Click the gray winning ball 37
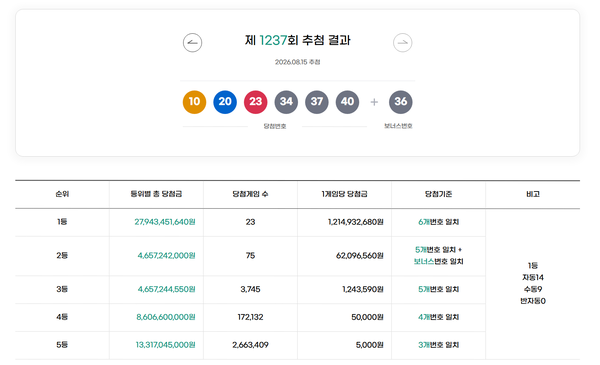The width and height of the screenshot is (600, 365). click(x=317, y=102)
